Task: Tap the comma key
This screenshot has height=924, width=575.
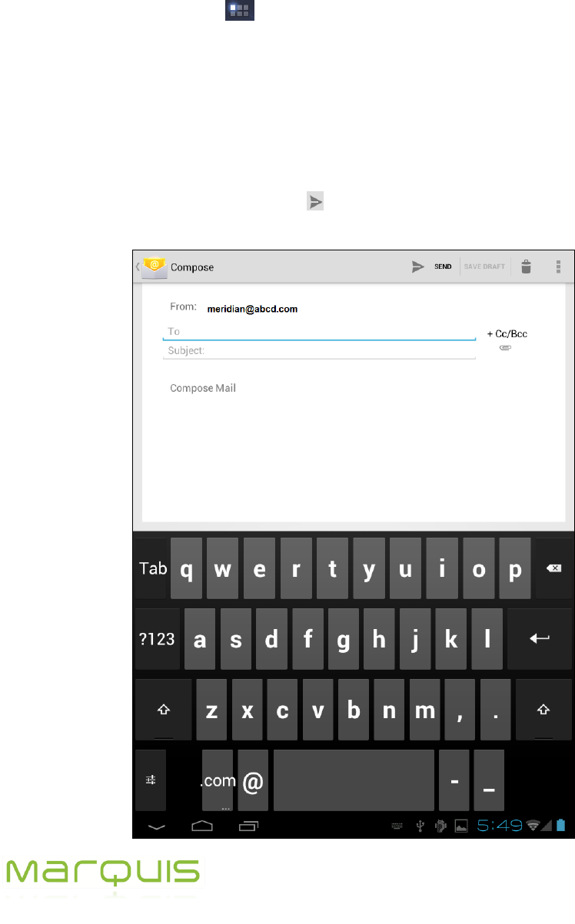Action: click(460, 710)
